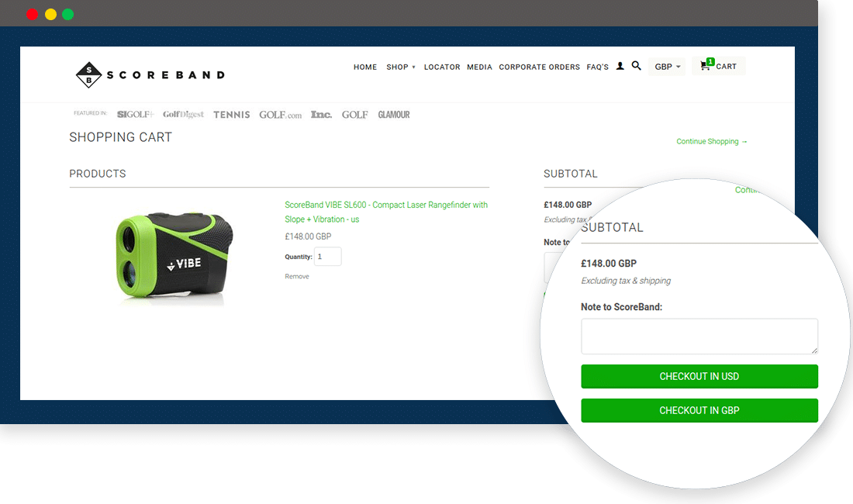853x504 pixels.
Task: Remove the rangefinder from cart
Action: [296, 276]
